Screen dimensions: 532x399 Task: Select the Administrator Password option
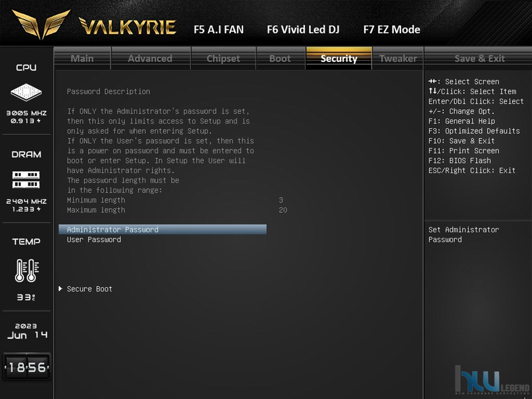[x=162, y=230]
